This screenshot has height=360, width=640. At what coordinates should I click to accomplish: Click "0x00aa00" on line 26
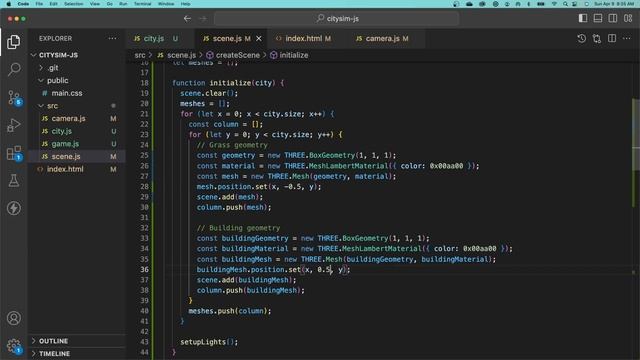coord(447,166)
